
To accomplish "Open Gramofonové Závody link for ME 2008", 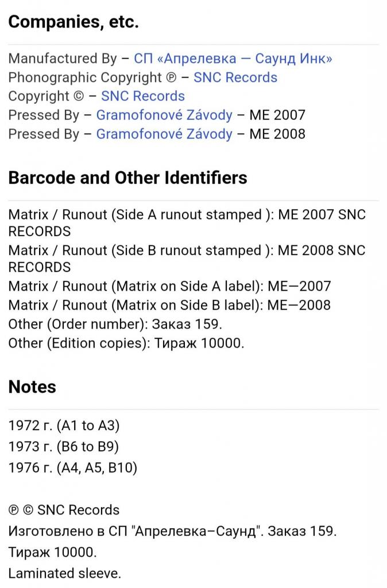I will pos(164,134).
